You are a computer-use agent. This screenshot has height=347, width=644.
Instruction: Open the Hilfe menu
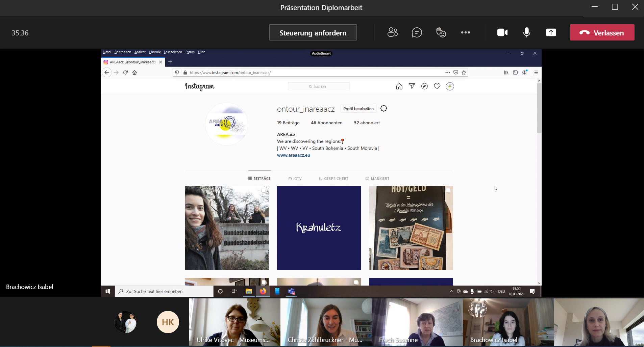click(201, 52)
